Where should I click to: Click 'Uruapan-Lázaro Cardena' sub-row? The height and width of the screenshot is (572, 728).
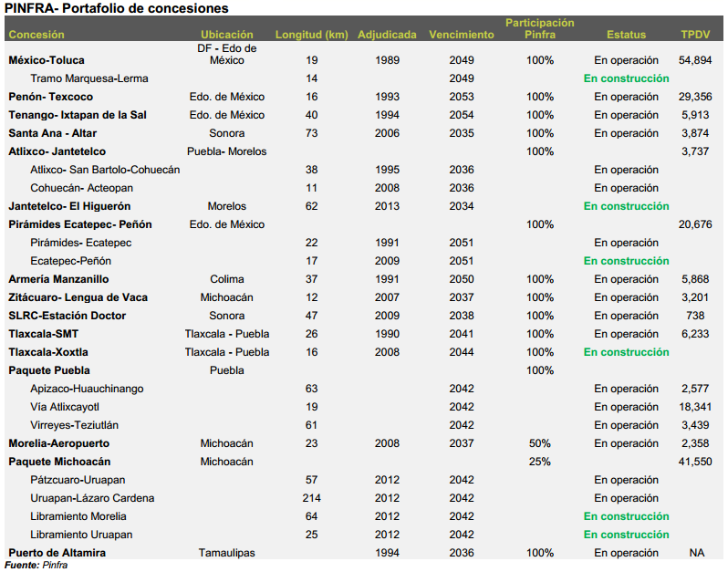tap(92, 498)
